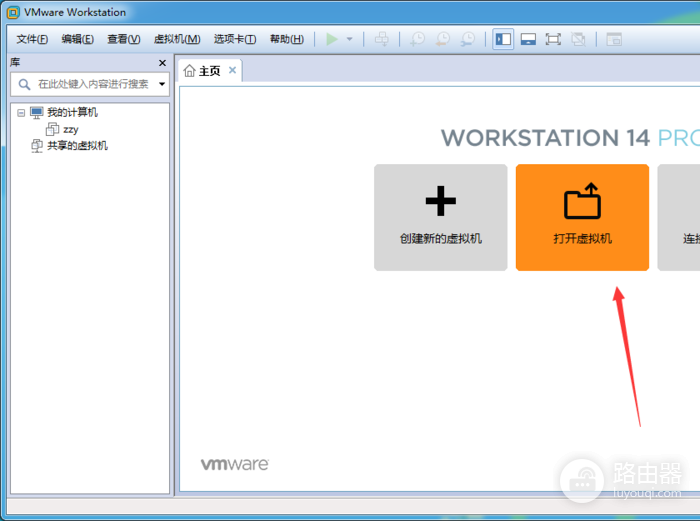
Task: Click the computer icon beside 我的计算机
Action: coord(37,113)
